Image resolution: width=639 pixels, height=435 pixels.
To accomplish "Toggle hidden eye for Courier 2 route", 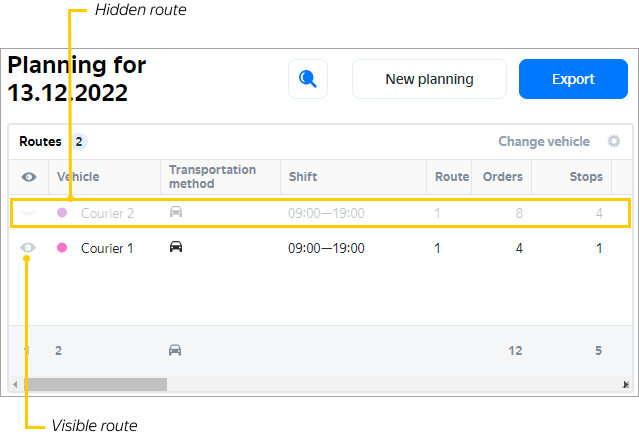I will [29, 212].
